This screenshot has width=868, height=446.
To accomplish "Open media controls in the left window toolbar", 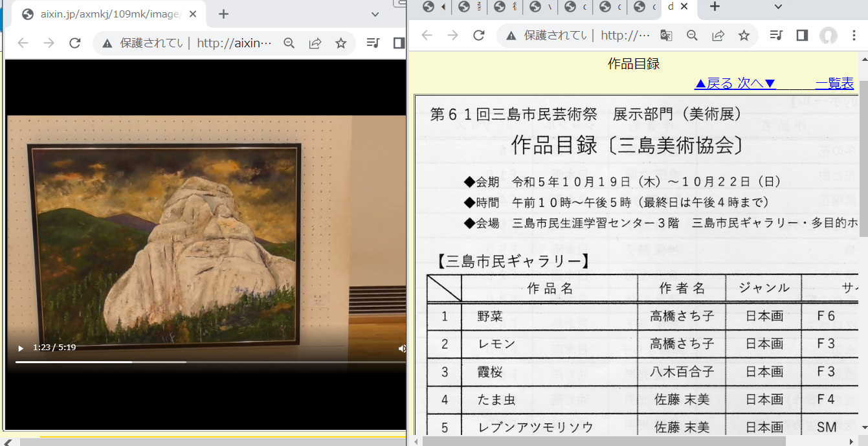I will pyautogui.click(x=373, y=43).
